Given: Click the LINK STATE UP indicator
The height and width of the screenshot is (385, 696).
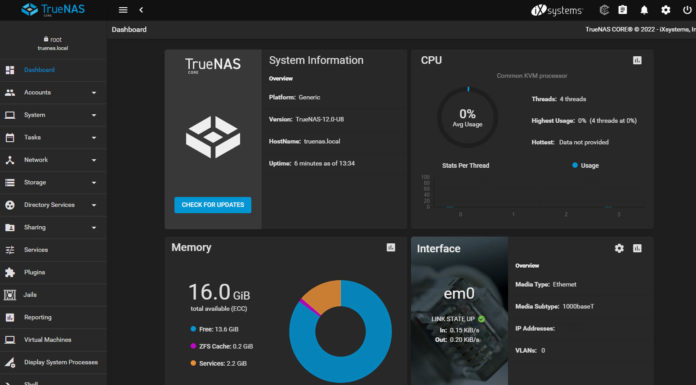Looking at the screenshot, I should pyautogui.click(x=458, y=319).
